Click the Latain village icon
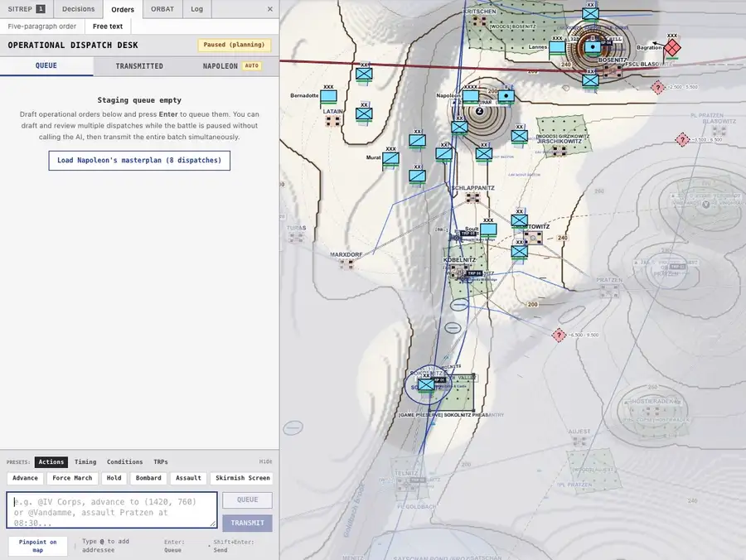746x560 pixels. pos(333,121)
